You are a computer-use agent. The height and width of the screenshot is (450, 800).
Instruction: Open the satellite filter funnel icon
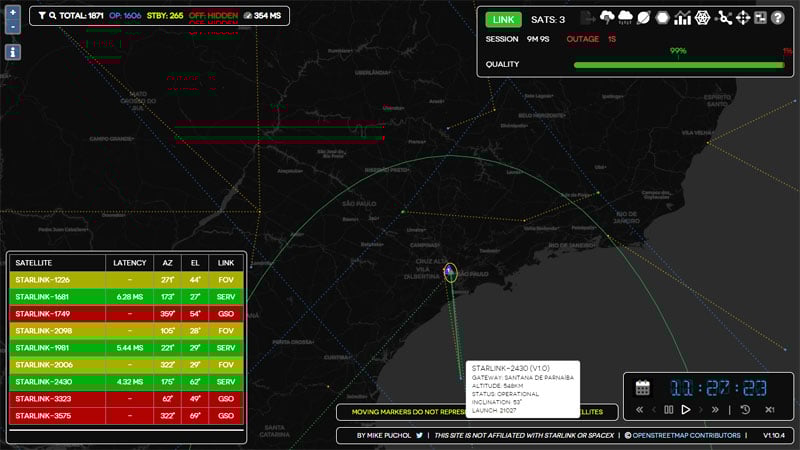(42, 16)
